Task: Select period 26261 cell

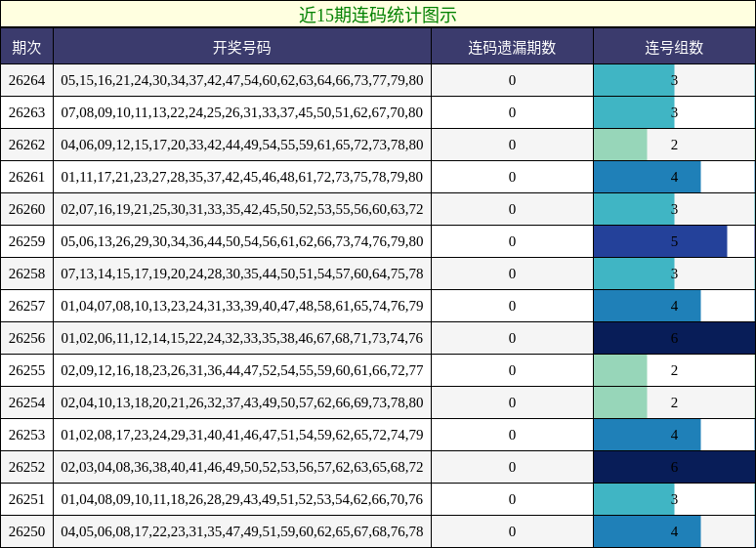Action: pyautogui.click(x=26, y=177)
